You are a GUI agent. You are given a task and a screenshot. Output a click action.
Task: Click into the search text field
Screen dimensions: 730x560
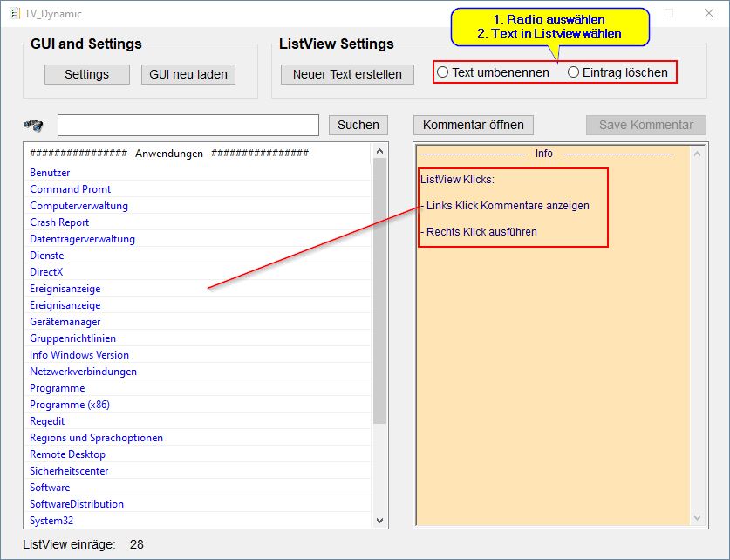click(188, 126)
